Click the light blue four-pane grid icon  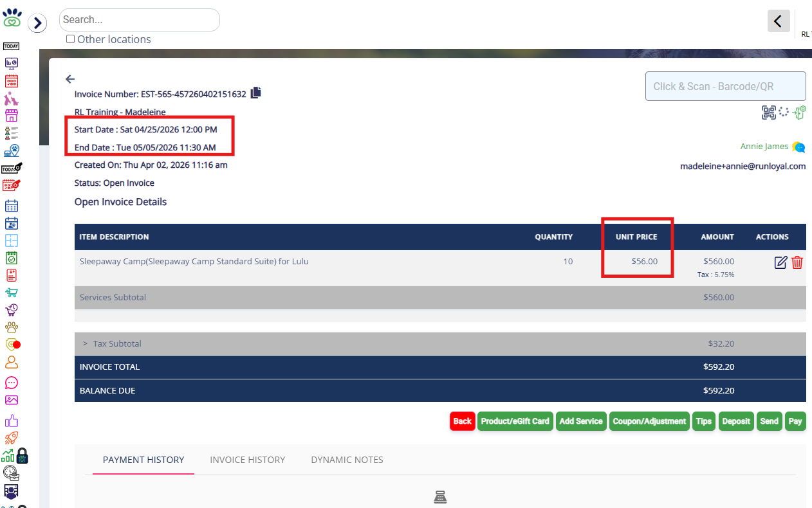(x=12, y=240)
